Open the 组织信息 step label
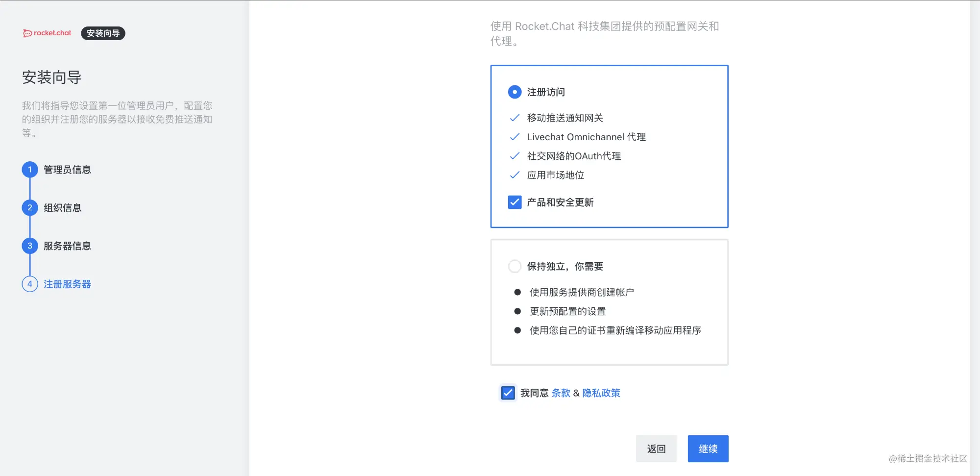Screen dimensions: 980x476 click(62, 208)
